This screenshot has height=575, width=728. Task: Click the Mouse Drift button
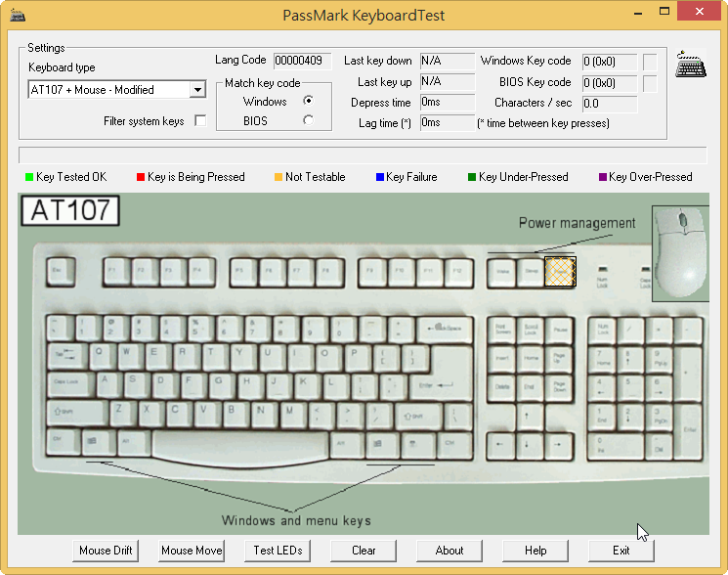click(x=106, y=551)
